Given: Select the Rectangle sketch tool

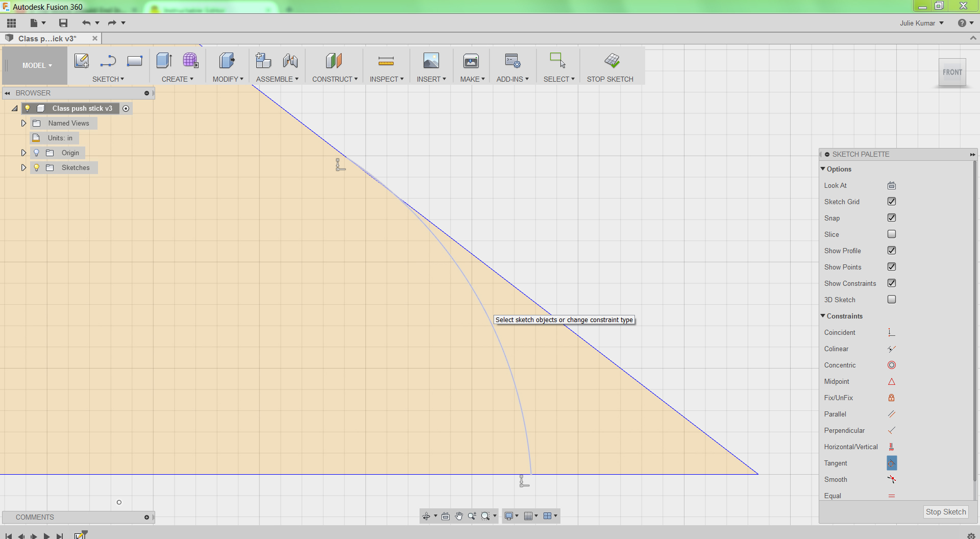Looking at the screenshot, I should tap(135, 61).
